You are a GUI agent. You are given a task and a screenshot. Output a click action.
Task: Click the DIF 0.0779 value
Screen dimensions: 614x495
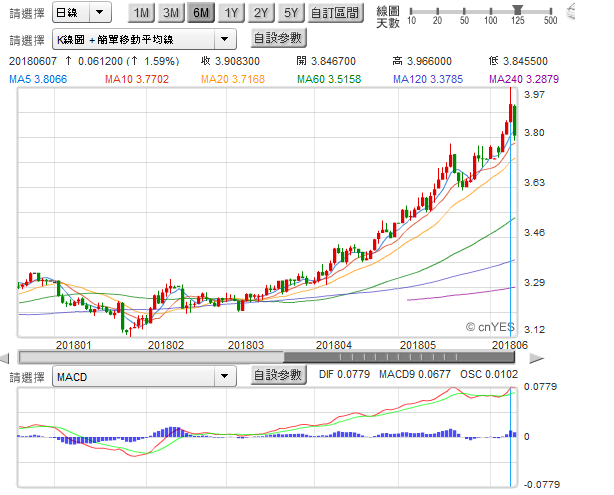344,374
